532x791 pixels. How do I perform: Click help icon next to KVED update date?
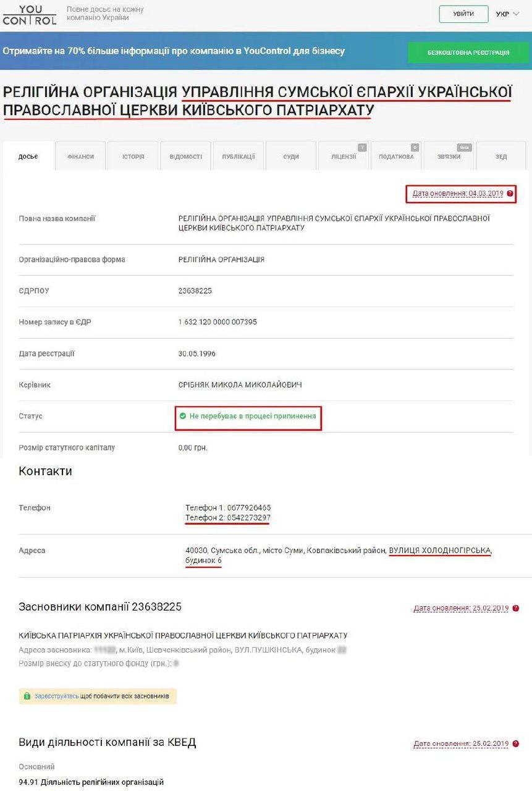click(x=515, y=743)
